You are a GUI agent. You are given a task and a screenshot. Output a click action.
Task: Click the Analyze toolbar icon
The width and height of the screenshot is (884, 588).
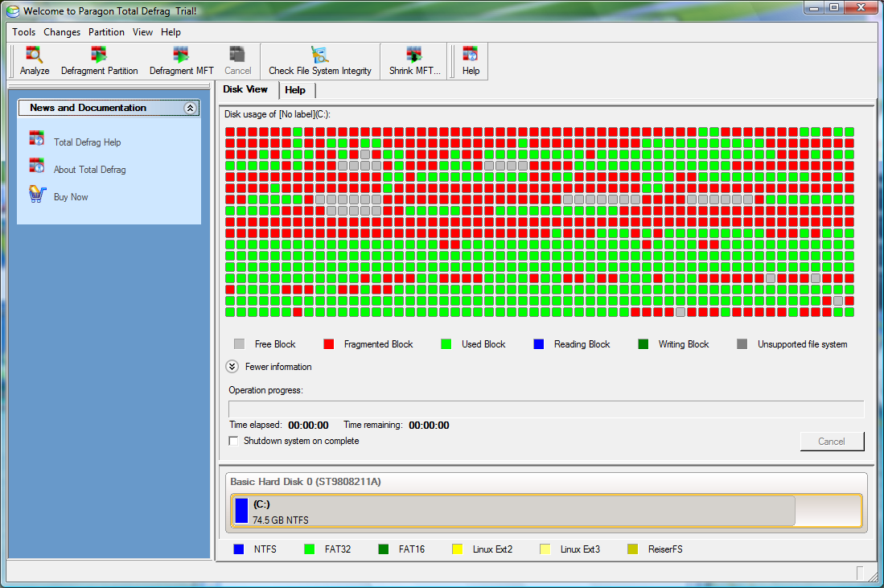(35, 55)
